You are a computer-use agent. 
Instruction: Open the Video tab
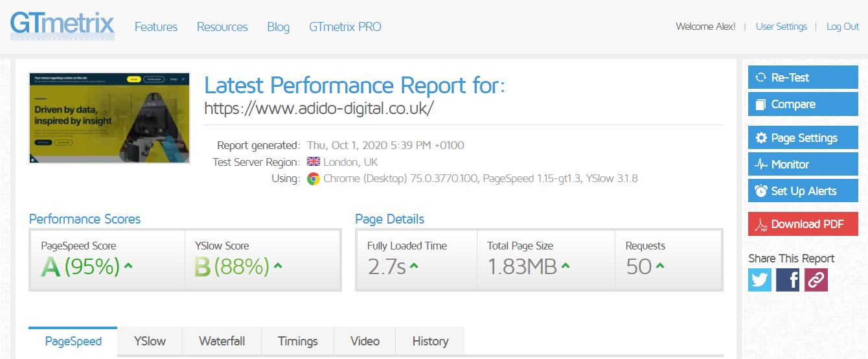click(x=365, y=342)
